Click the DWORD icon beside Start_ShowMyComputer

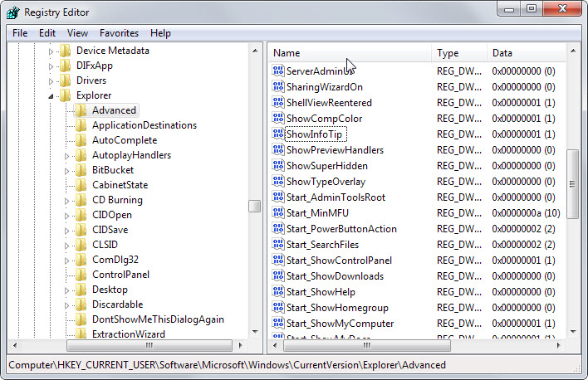coord(278,323)
